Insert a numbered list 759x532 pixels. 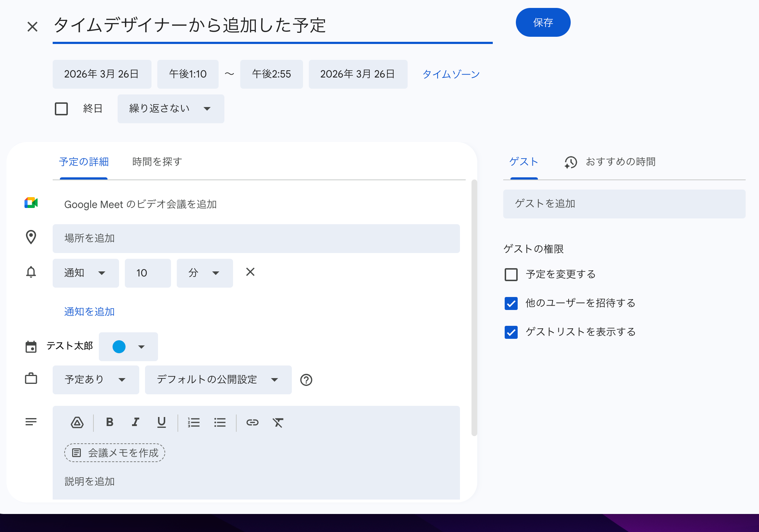click(194, 422)
